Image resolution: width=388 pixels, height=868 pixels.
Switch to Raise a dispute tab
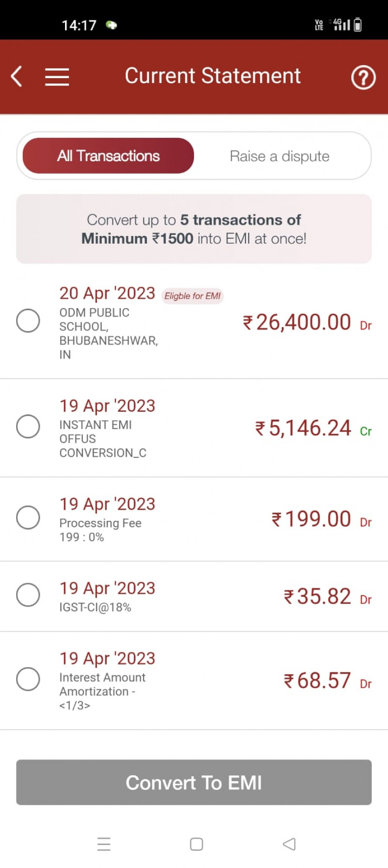(279, 156)
